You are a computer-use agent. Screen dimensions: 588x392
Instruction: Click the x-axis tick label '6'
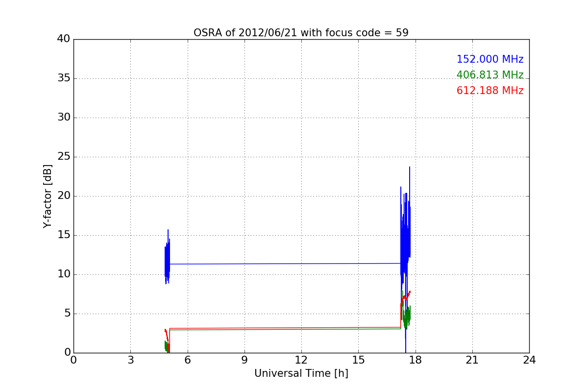(187, 360)
